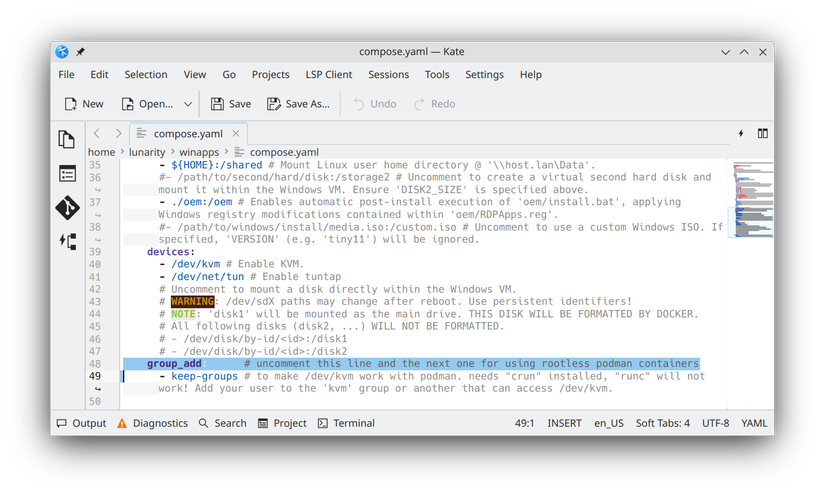The height and width of the screenshot is (495, 825).
Task: Click '/dev/kvm' on line 40
Action: (x=195, y=264)
